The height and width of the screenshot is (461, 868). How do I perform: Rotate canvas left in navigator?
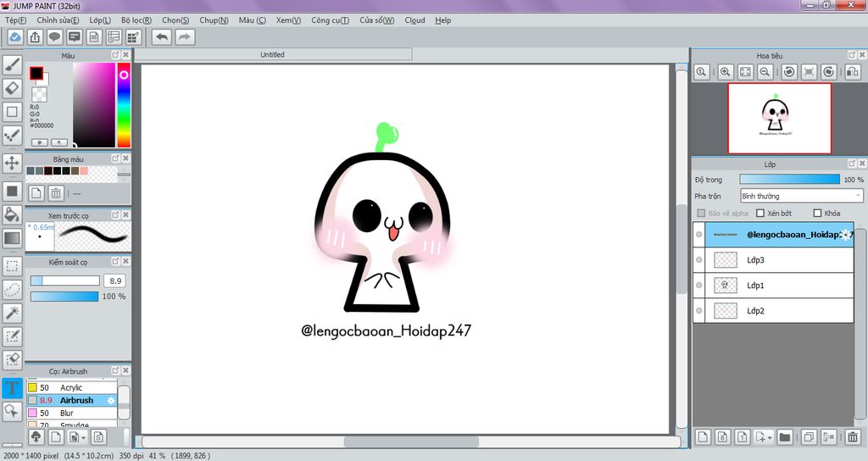789,72
